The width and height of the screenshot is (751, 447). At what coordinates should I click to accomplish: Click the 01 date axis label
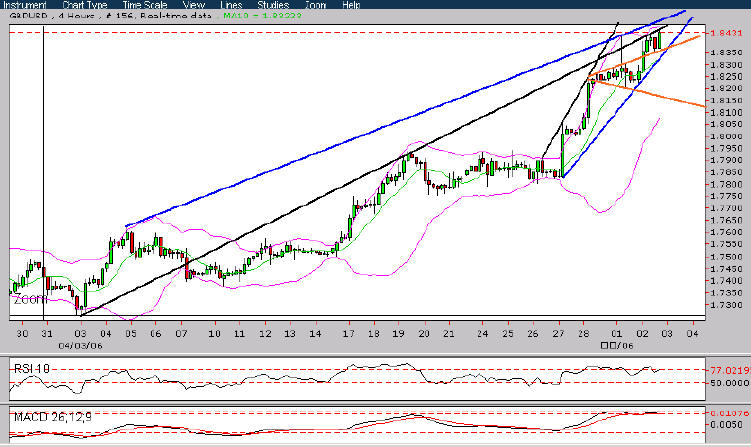616,333
